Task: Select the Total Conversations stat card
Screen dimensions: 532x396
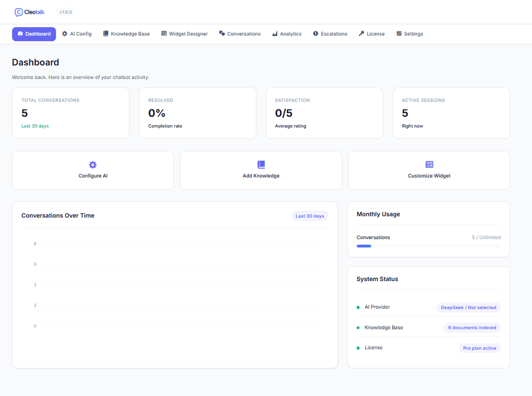Action: 71,113
